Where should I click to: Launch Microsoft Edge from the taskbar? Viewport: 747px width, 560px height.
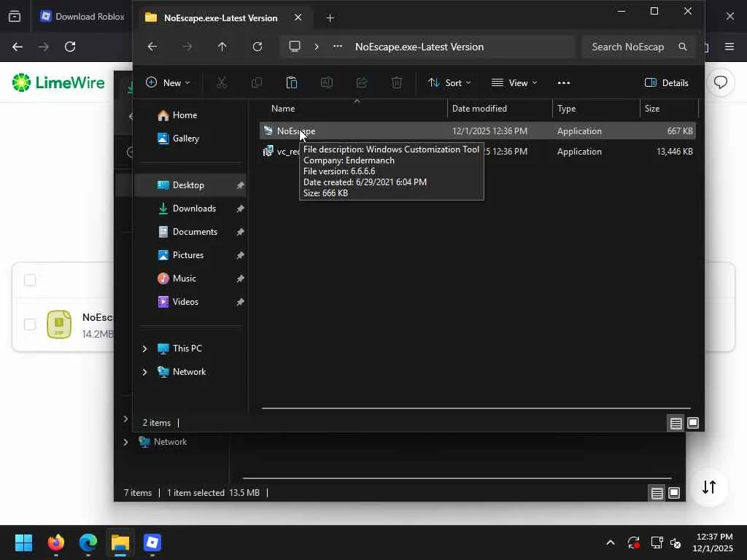click(88, 543)
